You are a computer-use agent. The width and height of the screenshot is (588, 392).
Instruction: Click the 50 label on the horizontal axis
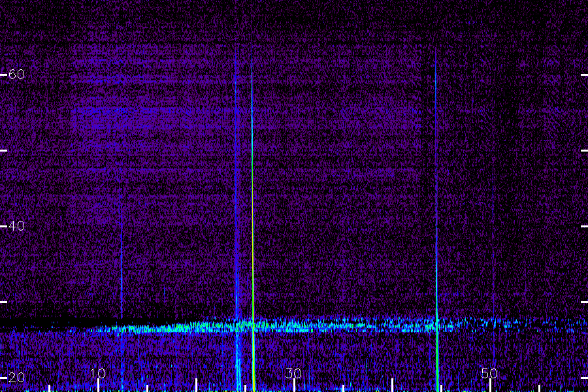489,373
